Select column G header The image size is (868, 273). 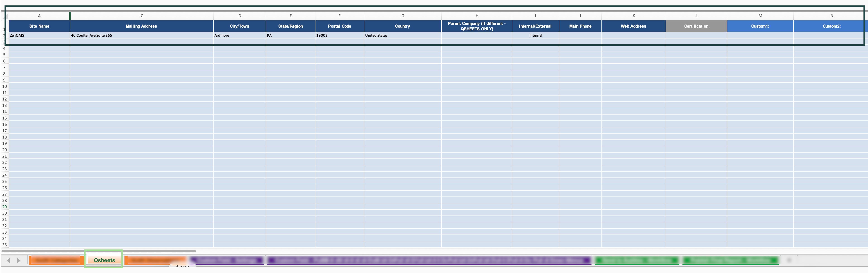click(x=403, y=16)
